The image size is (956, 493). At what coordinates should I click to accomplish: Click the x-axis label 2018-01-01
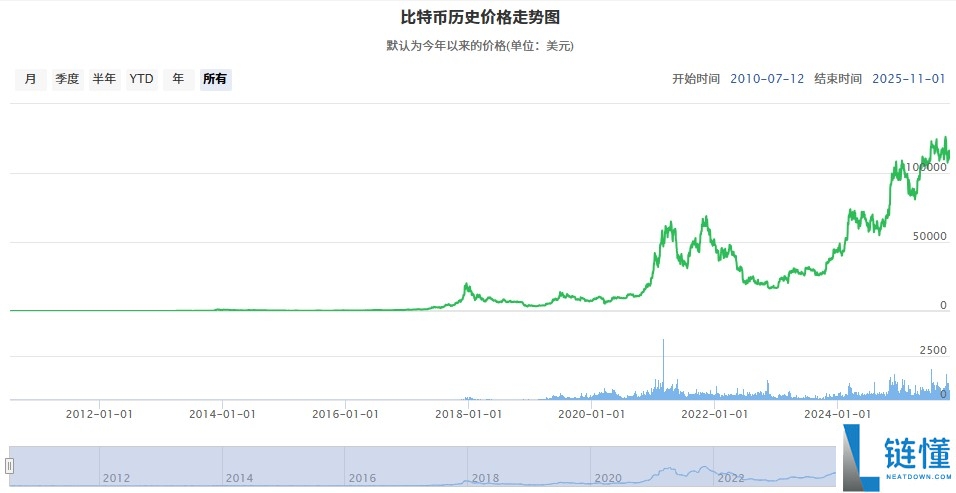(x=468, y=414)
